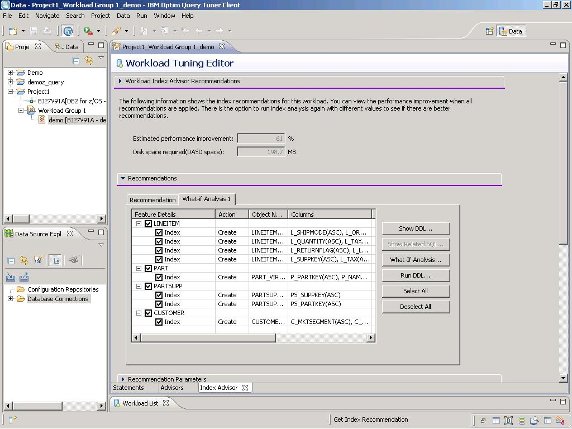
Task: Open the Window menu
Action: click(164, 16)
